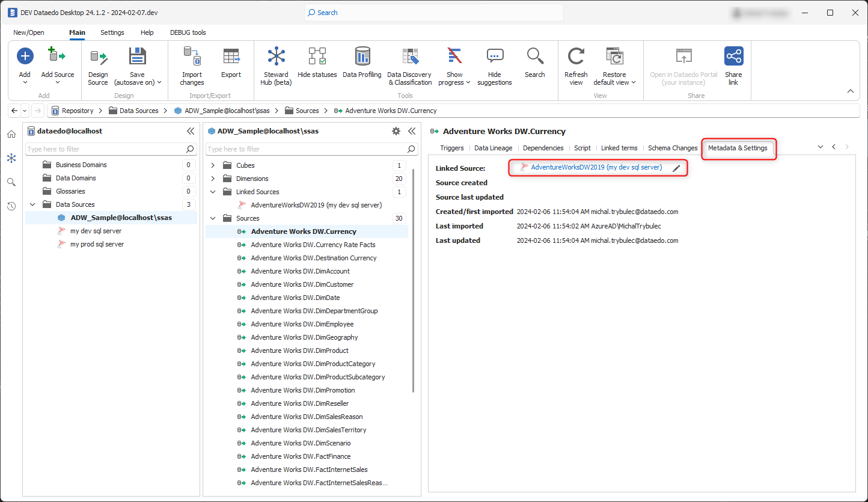The image size is (868, 502).
Task: Focus the title bar Search box
Action: (x=434, y=13)
